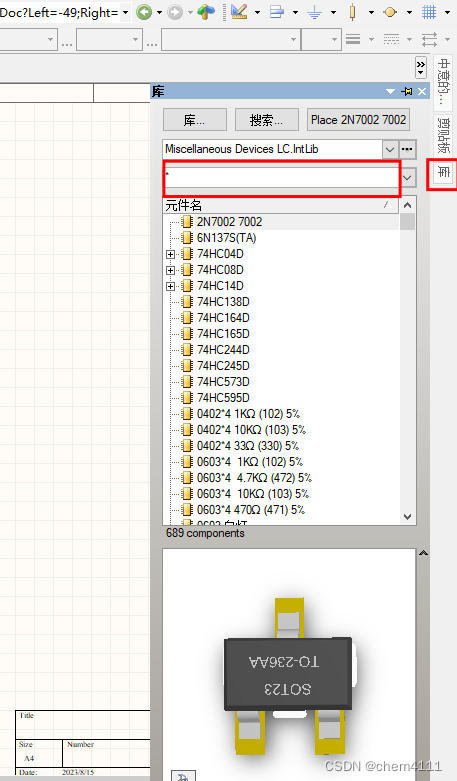Viewport: 457px width, 781px height.
Task: Click the Miscellaneous Devices LC.IntLib library field
Action: click(273, 149)
